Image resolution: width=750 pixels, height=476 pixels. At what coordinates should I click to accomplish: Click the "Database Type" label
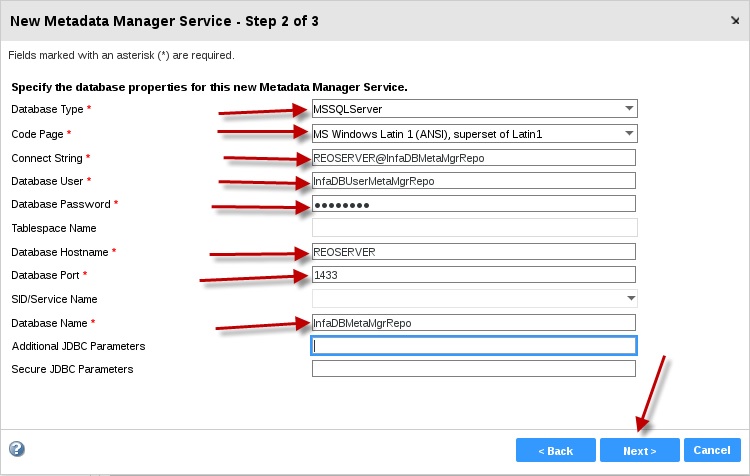coord(47,109)
